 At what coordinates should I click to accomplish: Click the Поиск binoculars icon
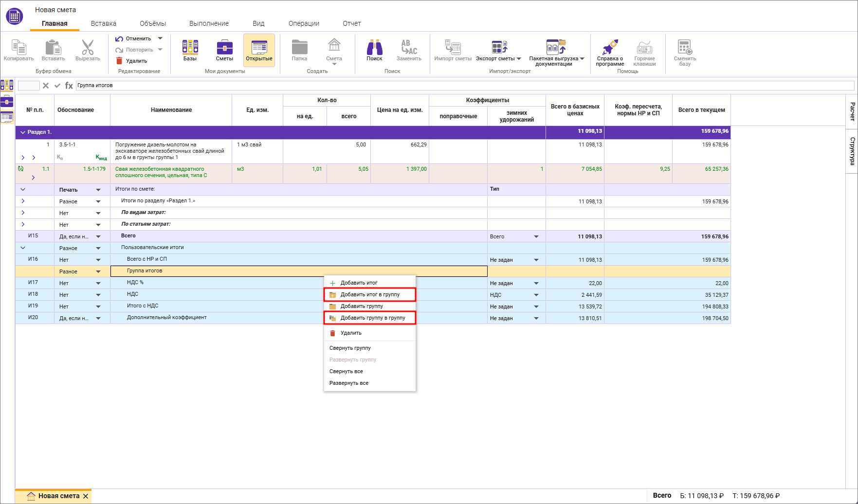click(374, 48)
